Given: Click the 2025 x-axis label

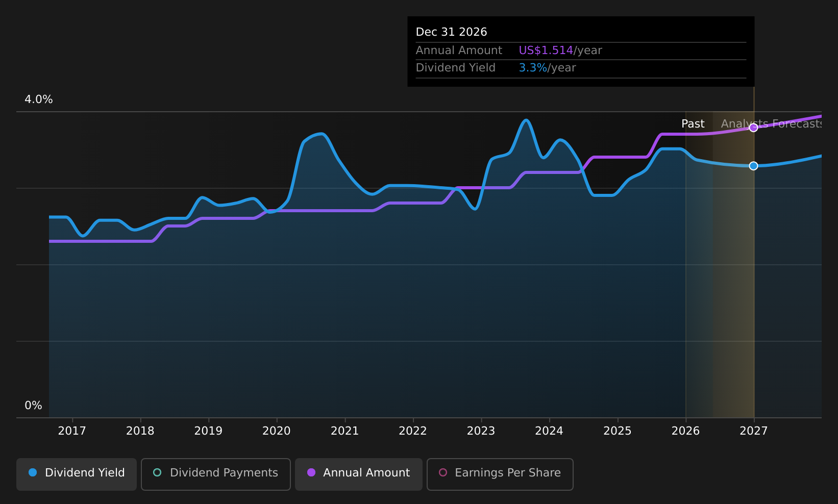Looking at the screenshot, I should (618, 431).
